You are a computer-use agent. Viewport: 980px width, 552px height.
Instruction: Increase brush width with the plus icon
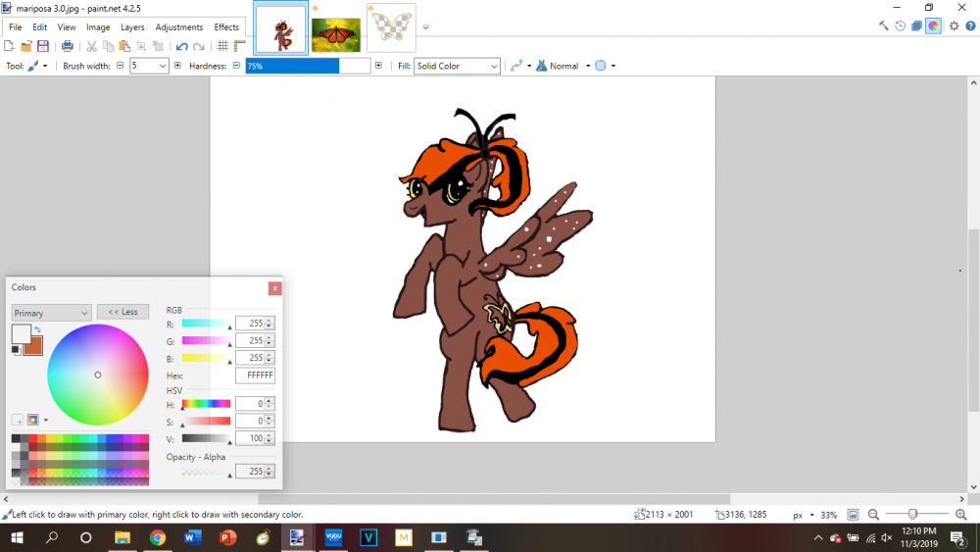click(x=177, y=65)
